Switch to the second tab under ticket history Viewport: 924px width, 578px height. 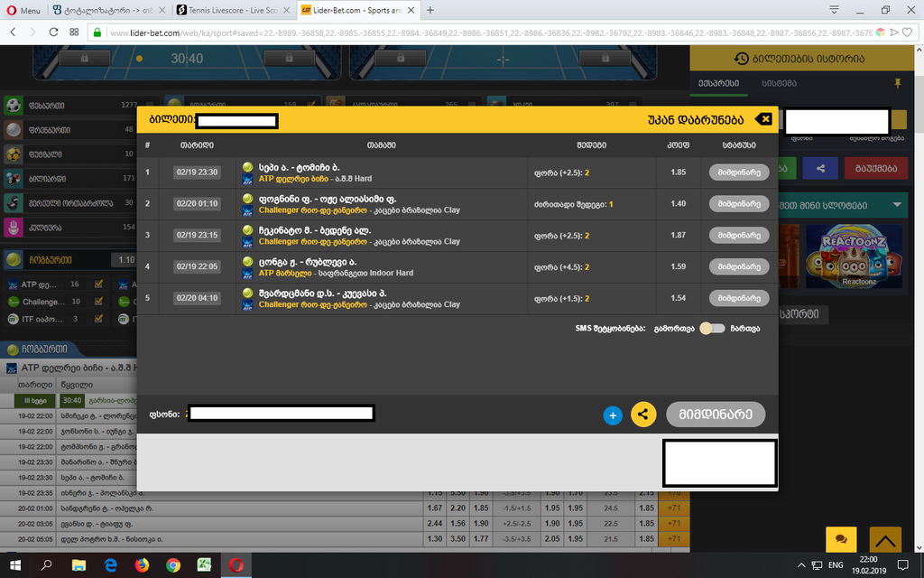779,83
